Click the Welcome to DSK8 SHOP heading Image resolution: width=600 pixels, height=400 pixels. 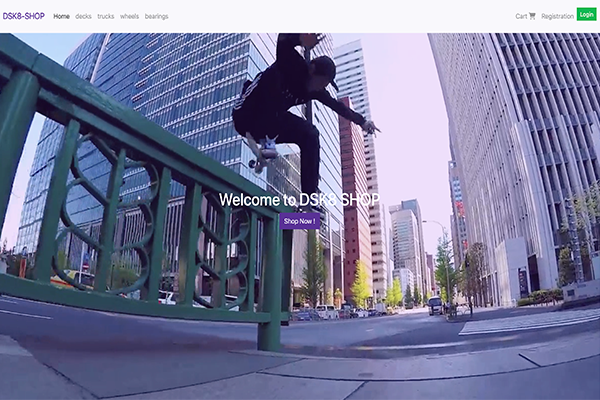pos(300,199)
